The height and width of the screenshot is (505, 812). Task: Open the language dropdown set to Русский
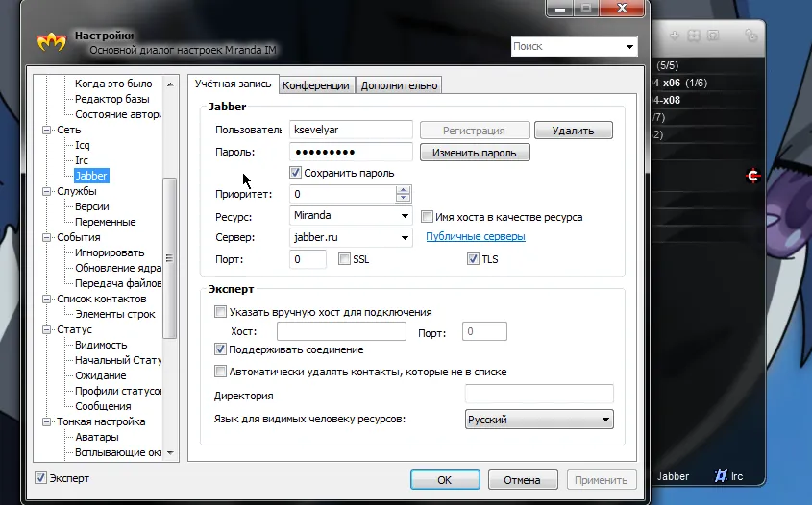pyautogui.click(x=604, y=420)
